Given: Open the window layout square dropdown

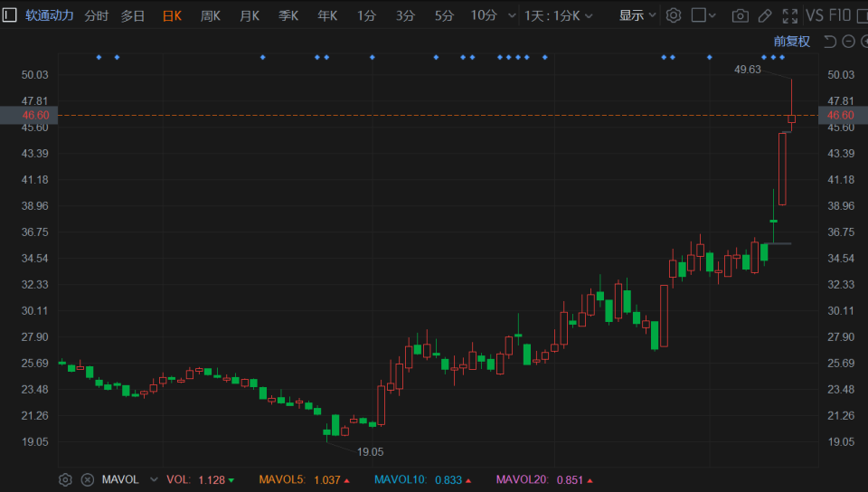Looking at the screenshot, I should point(703,15).
